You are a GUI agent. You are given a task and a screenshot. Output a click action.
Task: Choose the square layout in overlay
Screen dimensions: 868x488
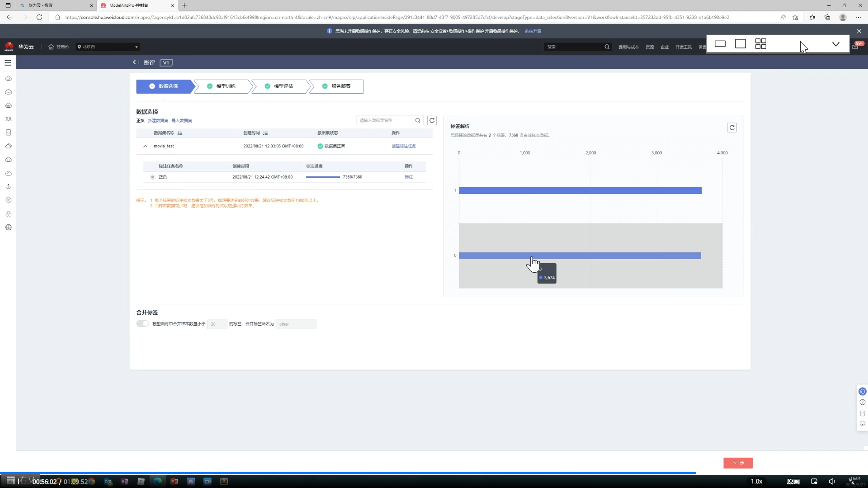click(741, 44)
